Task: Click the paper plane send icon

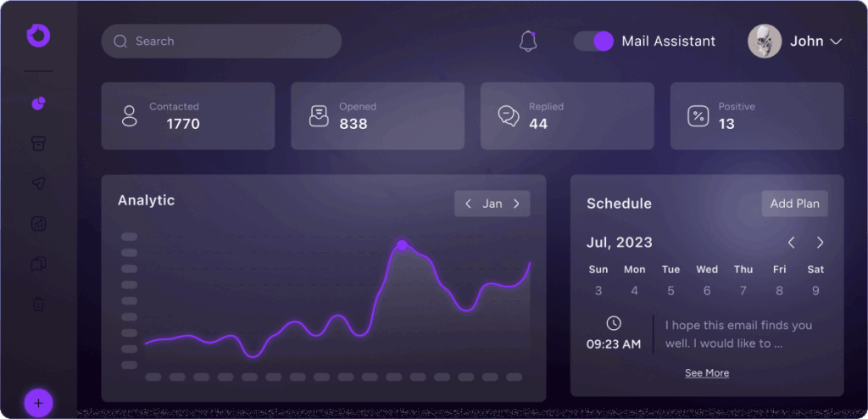Action: [x=38, y=183]
